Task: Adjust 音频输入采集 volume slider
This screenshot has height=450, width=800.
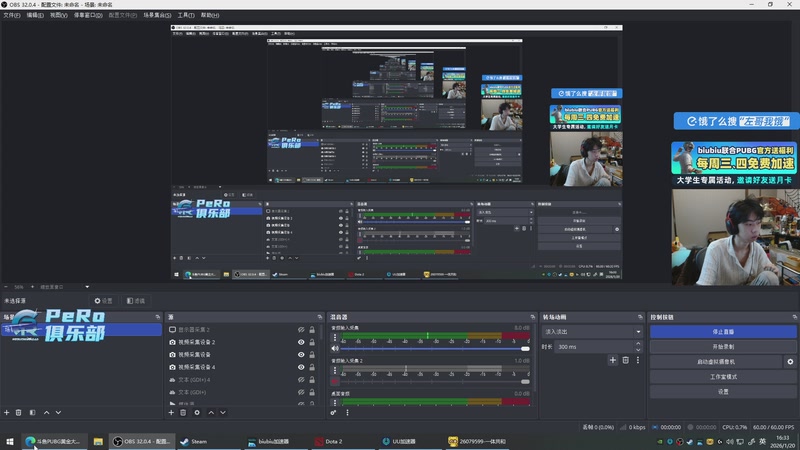Action: (435, 348)
